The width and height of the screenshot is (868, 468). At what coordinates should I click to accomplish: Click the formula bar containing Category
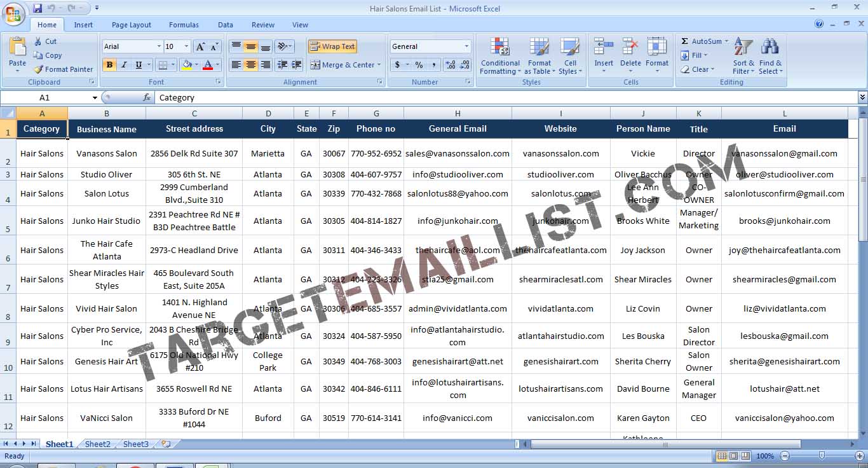[x=506, y=98]
